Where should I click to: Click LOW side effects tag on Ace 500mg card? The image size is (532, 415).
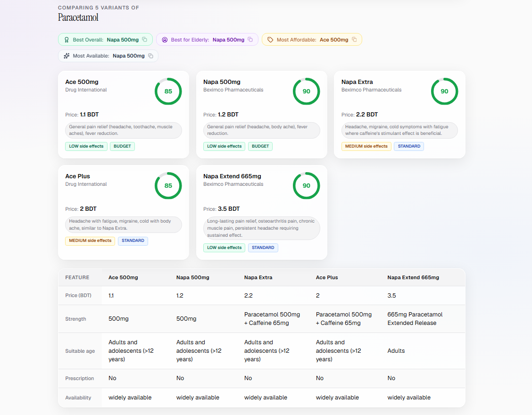(86, 146)
